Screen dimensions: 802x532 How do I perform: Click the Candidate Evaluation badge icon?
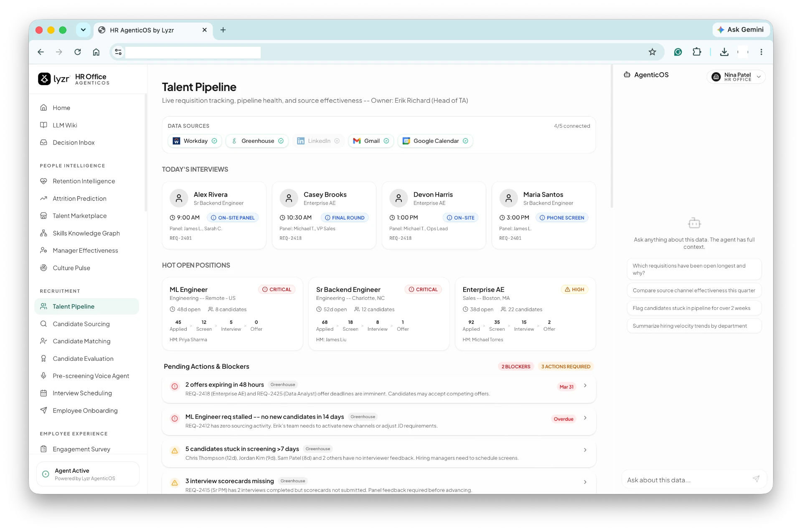pos(43,359)
